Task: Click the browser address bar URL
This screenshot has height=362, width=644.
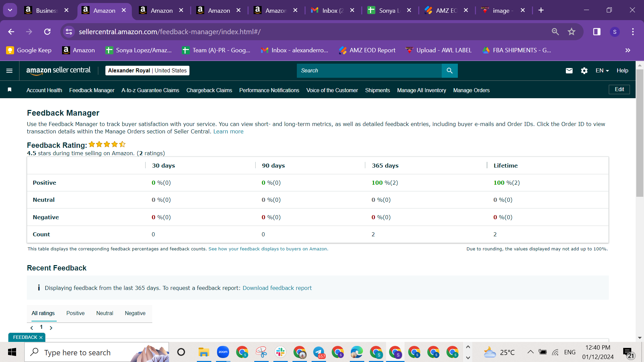Action: 170,32
